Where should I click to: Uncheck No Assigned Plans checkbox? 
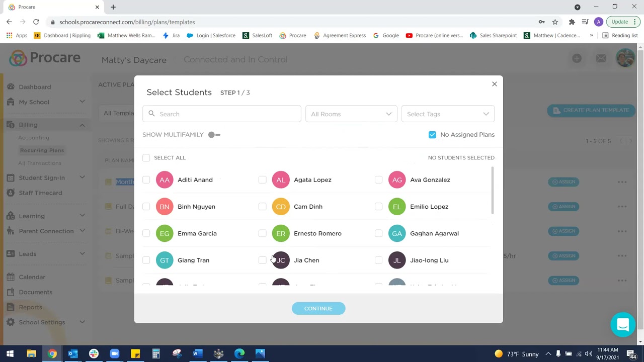432,134
